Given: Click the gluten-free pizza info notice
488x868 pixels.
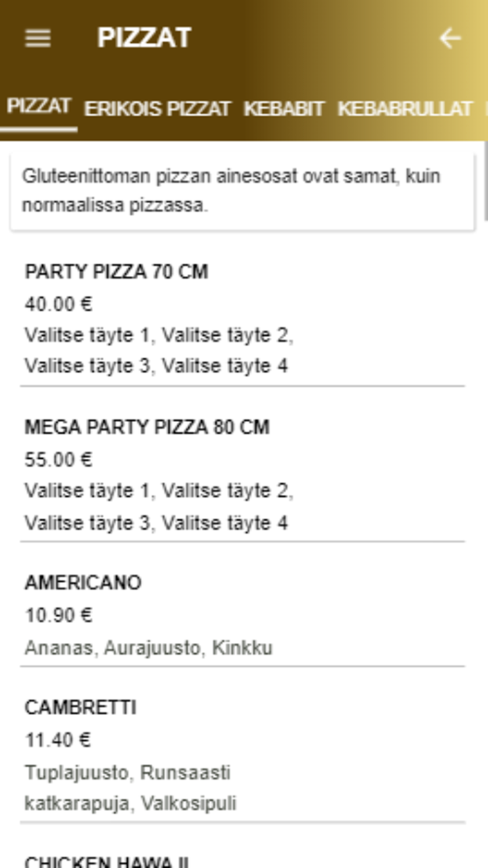Looking at the screenshot, I should tap(242, 190).
